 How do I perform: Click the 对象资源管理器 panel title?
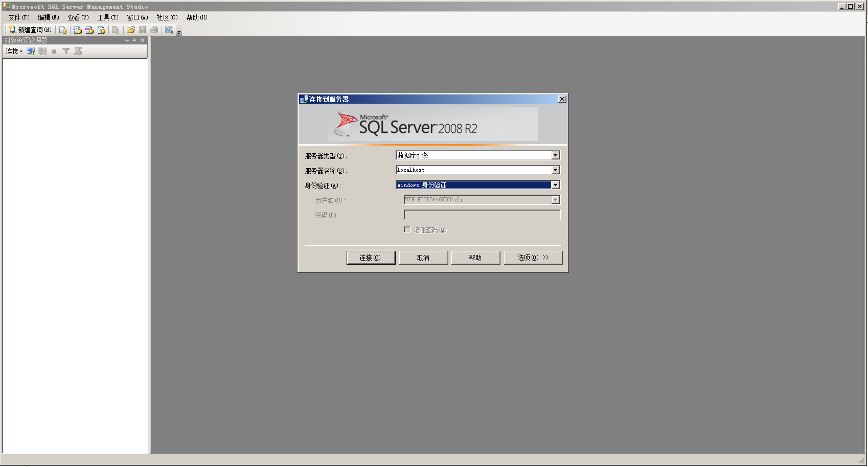coord(26,40)
